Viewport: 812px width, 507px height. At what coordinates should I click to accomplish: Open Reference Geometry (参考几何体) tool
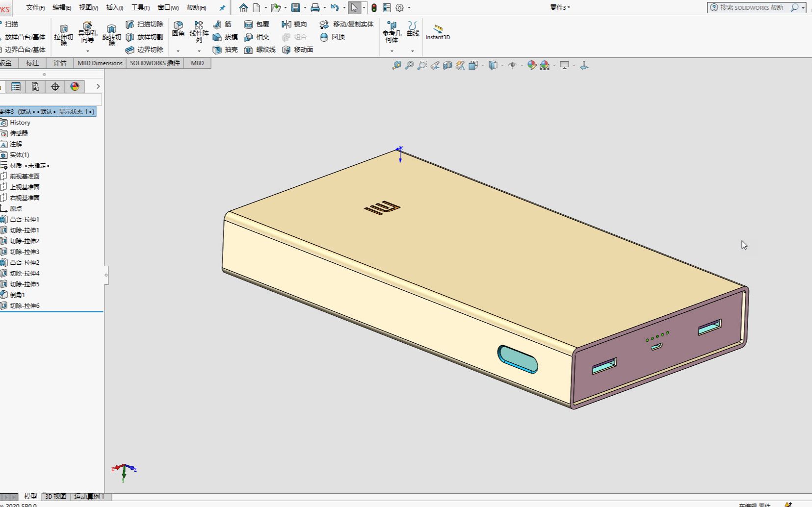click(392, 31)
